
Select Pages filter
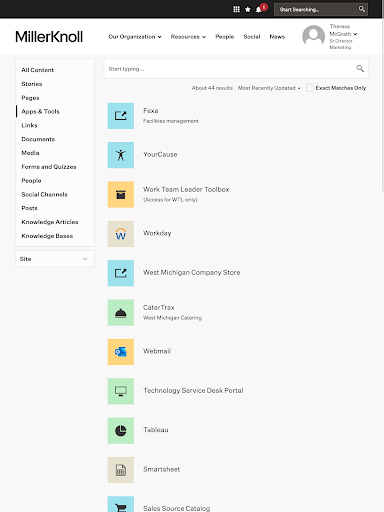click(x=30, y=98)
